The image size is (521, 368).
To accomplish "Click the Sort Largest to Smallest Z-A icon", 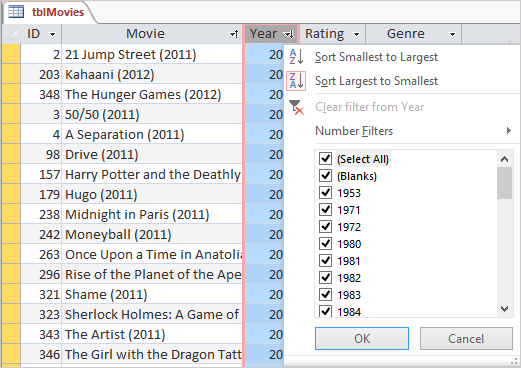I will (x=296, y=81).
